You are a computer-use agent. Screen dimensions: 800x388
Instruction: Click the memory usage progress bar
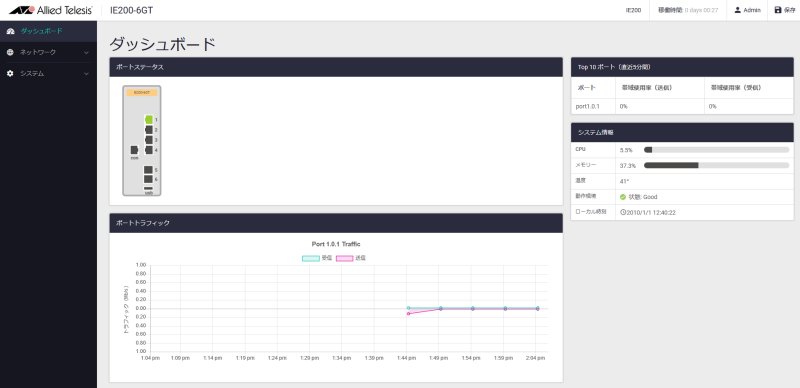point(716,165)
